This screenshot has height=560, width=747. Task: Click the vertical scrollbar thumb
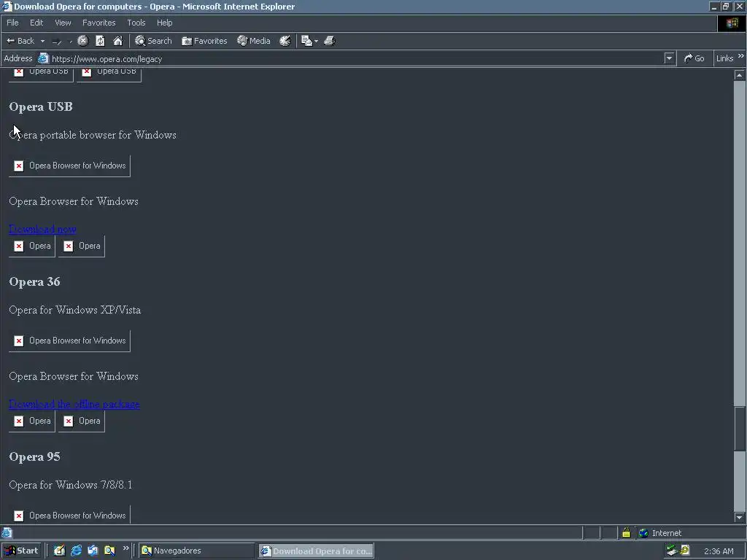739,429
